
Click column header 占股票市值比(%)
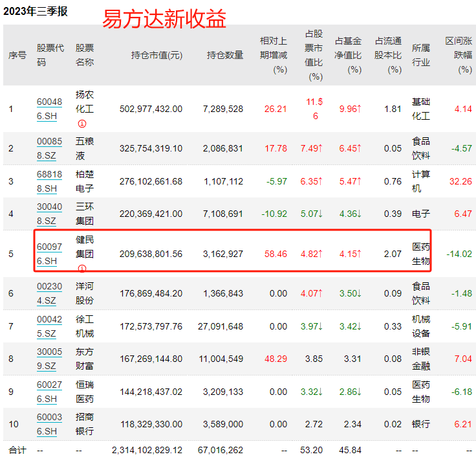[314, 55]
